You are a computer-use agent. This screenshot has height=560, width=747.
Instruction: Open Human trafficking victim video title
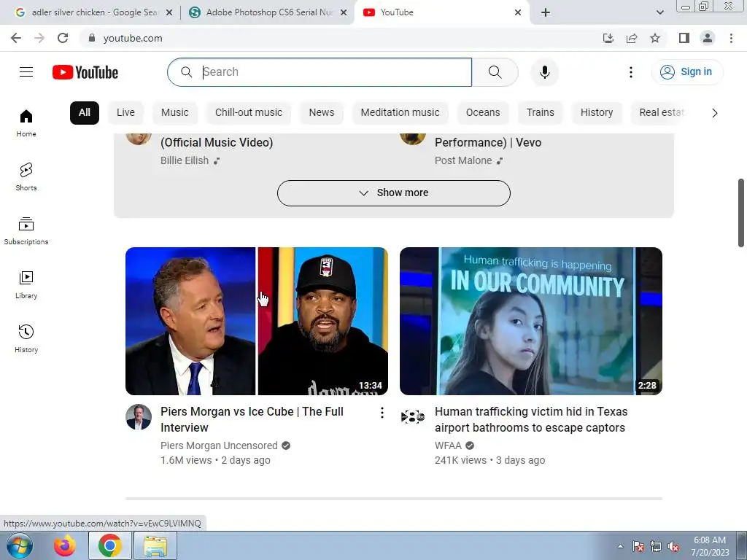point(531,419)
